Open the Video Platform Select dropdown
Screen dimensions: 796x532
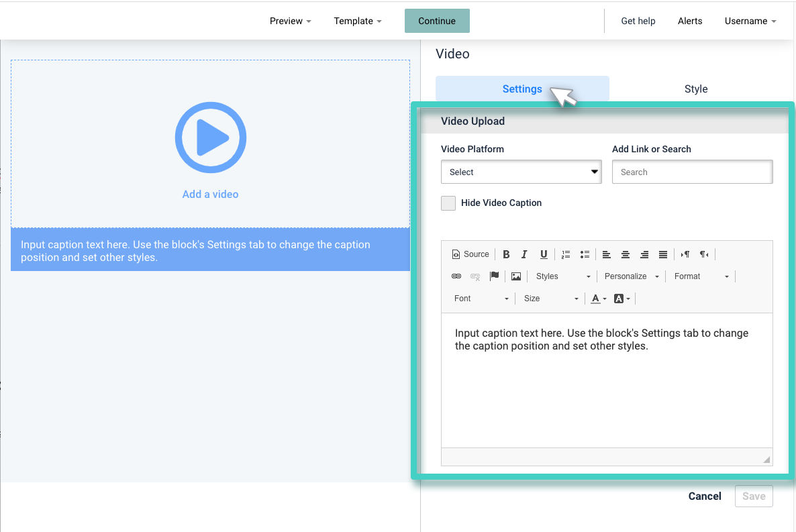pyautogui.click(x=521, y=172)
